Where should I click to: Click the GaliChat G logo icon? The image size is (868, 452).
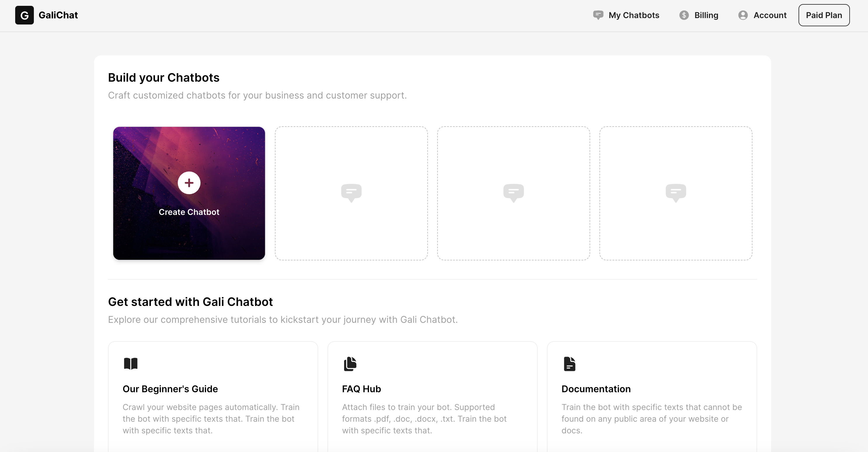(24, 15)
